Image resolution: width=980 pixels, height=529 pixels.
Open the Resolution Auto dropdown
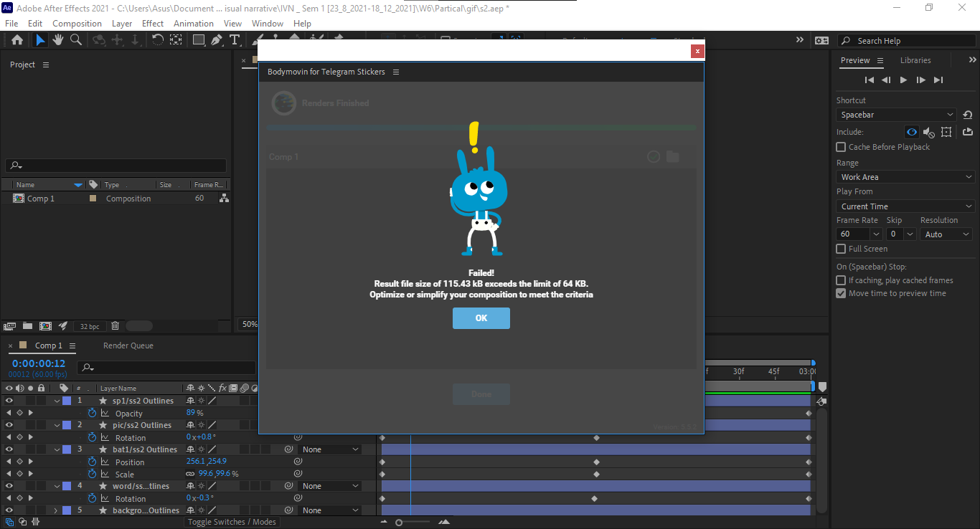946,234
